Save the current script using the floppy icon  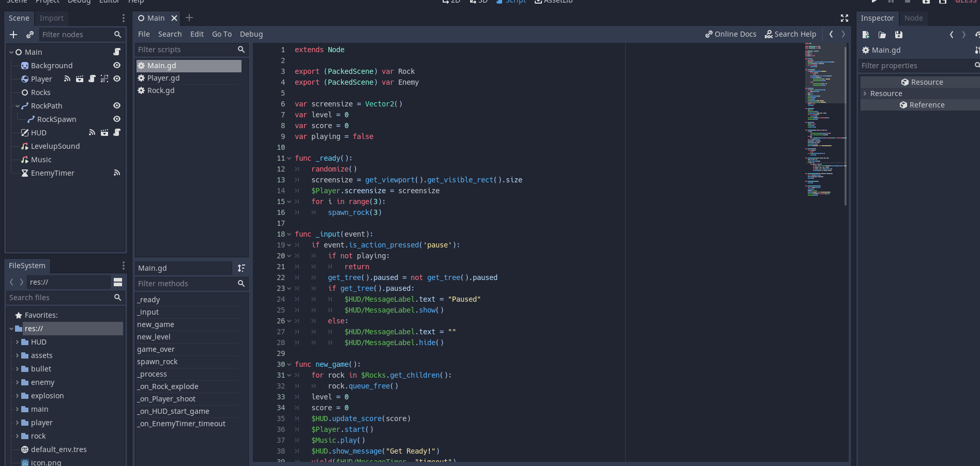click(x=899, y=35)
